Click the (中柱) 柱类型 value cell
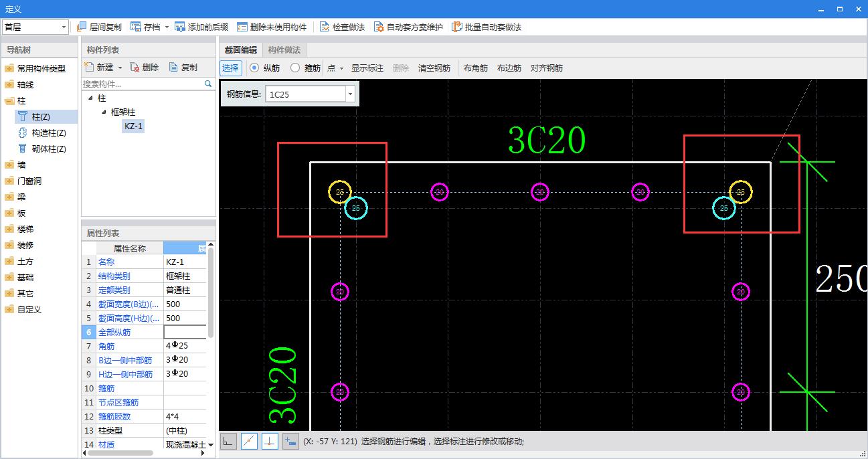This screenshot has width=868, height=459. pos(185,430)
